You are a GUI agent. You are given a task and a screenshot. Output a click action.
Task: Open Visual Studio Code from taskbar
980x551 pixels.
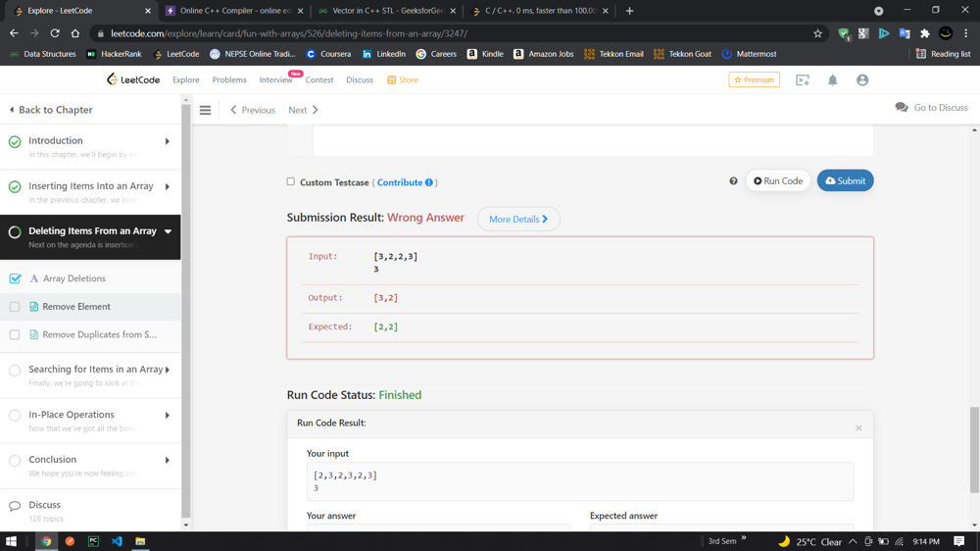pyautogui.click(x=117, y=541)
